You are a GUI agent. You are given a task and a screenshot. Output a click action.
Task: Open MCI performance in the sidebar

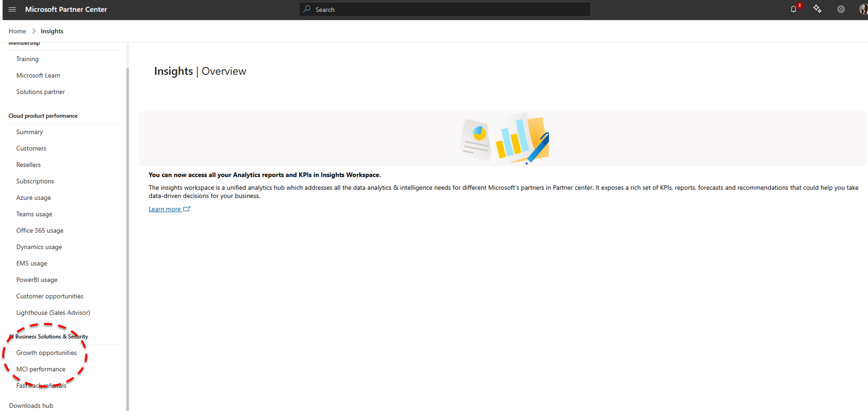click(x=41, y=369)
